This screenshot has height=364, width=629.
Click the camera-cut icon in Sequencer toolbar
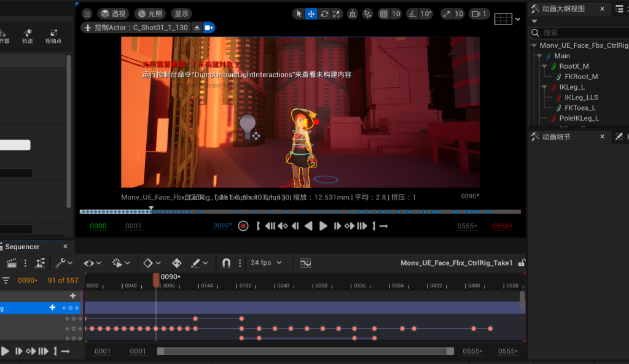point(40,263)
